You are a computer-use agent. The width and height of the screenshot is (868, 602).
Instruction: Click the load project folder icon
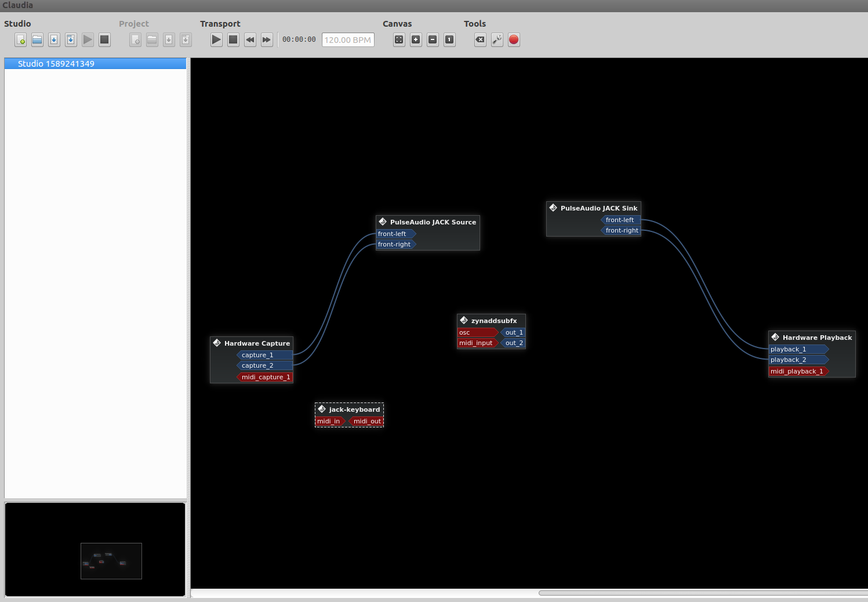pos(152,40)
